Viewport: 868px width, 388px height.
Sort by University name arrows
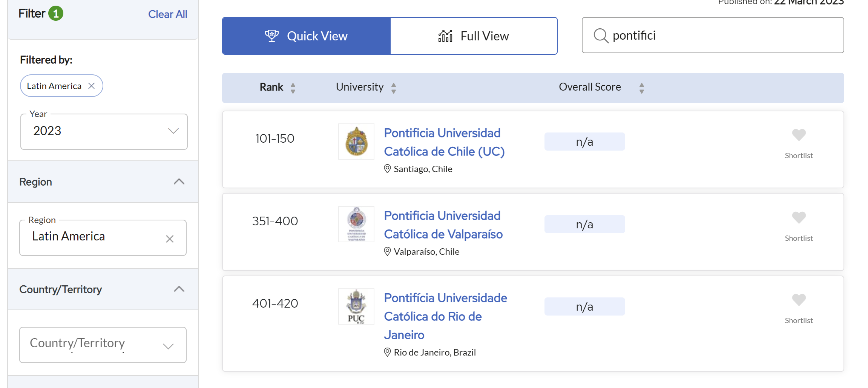[x=394, y=88]
